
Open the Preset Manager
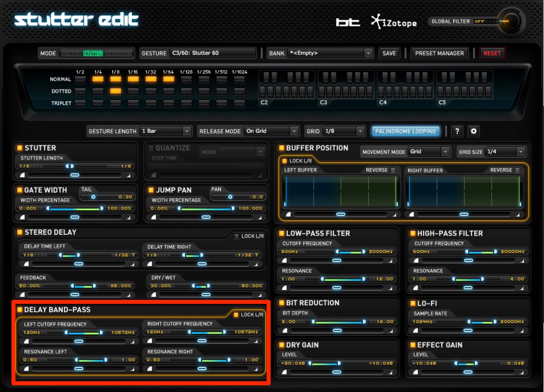tap(439, 53)
